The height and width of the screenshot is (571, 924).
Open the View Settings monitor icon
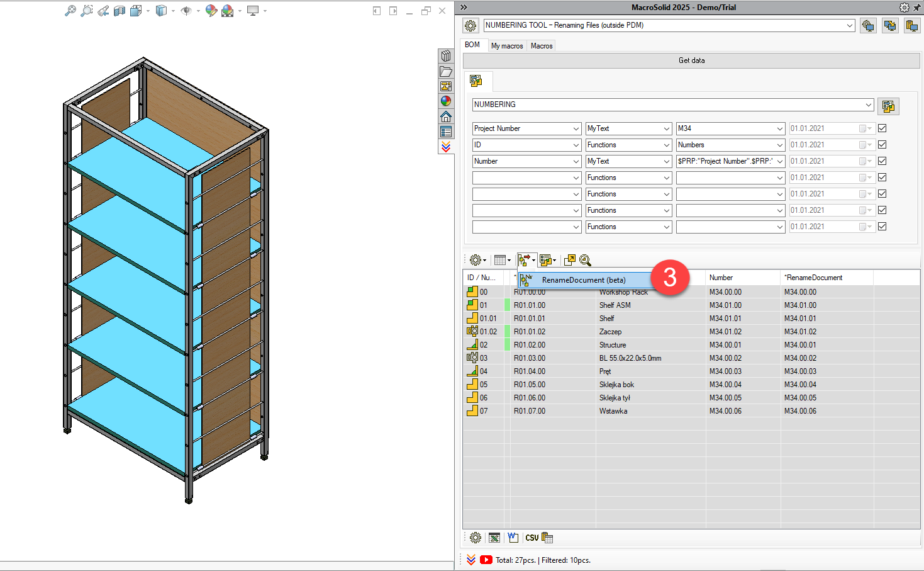click(x=253, y=11)
